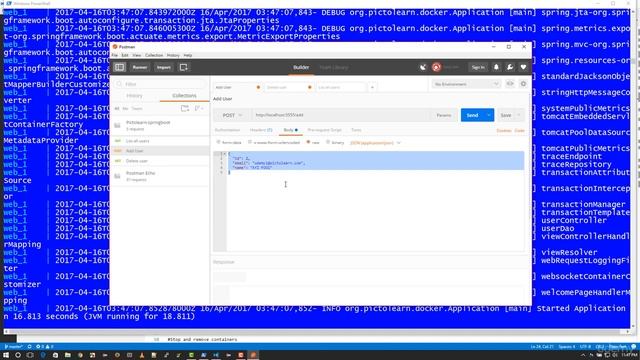Click the sidebar Filter search field
Viewport: 640px width, 360px height.
click(x=160, y=84)
